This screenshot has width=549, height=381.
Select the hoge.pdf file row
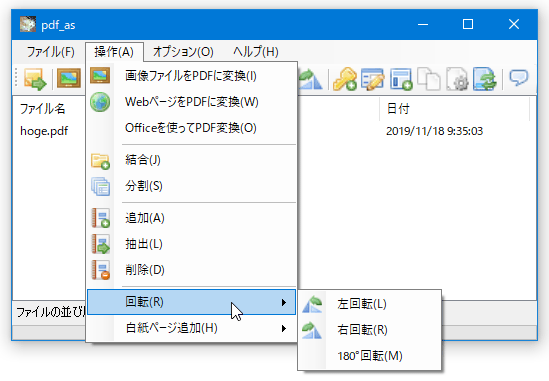point(44,131)
